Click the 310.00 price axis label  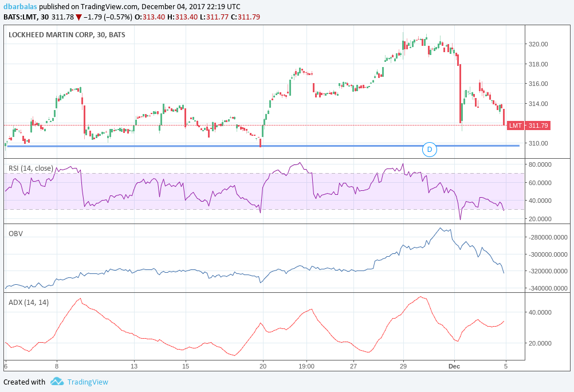coord(538,143)
